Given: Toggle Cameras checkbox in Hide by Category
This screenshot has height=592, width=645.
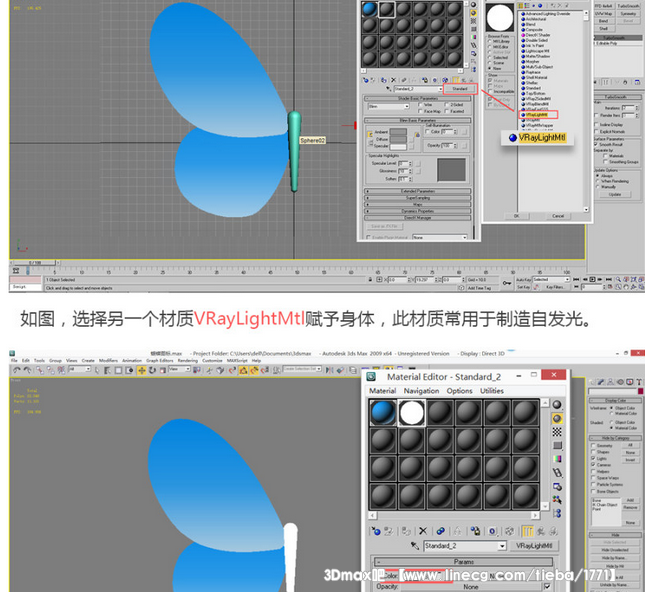Looking at the screenshot, I should 593,465.
